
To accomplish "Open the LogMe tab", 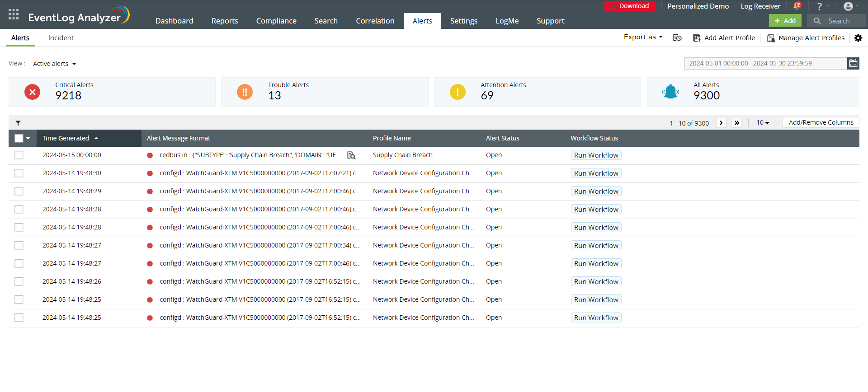I will [x=507, y=21].
